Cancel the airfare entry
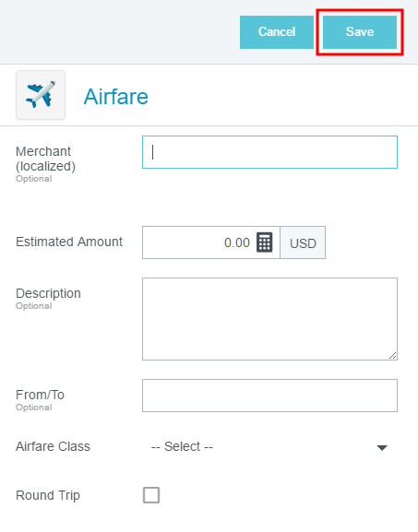 point(277,32)
